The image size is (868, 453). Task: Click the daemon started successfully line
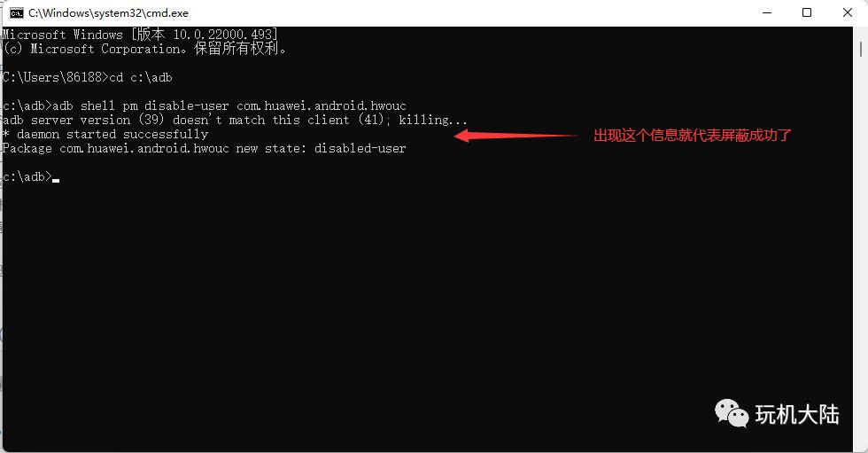point(105,134)
